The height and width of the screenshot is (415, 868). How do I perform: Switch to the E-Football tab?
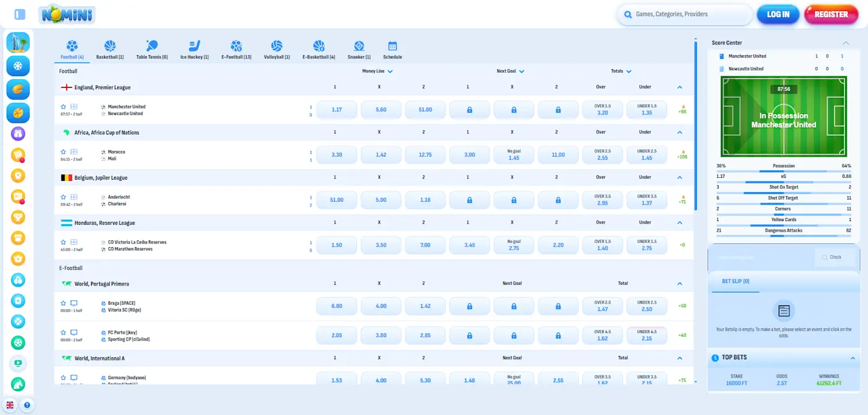click(236, 48)
